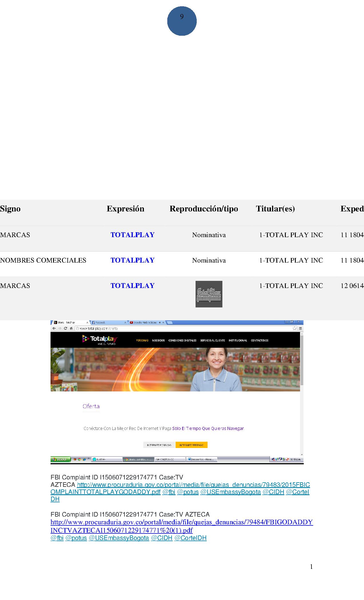
Task: Click the browser forward arrow
Action: click(59, 329)
